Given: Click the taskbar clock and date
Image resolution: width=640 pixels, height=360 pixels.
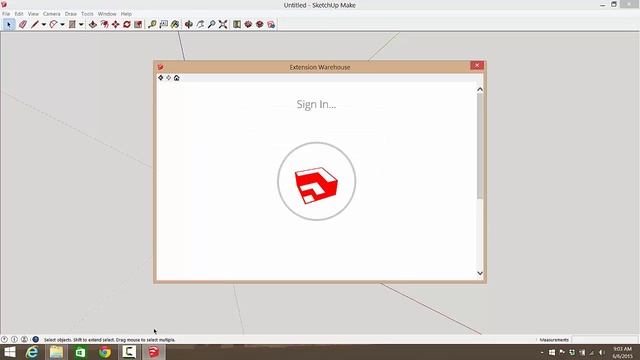Looking at the screenshot, I should [622, 352].
